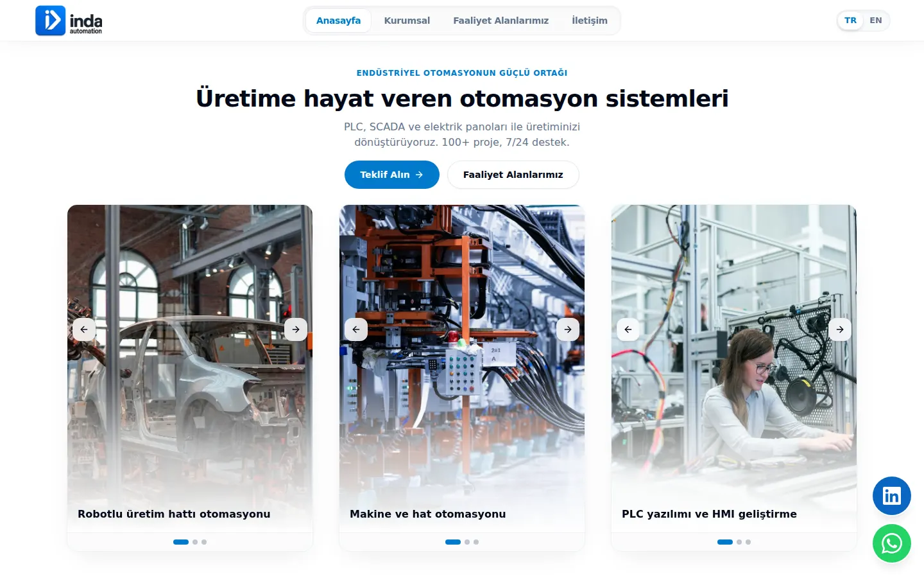The height and width of the screenshot is (578, 924).
Task: Select second slide dot on Makine ve hat card
Action: pos(467,542)
